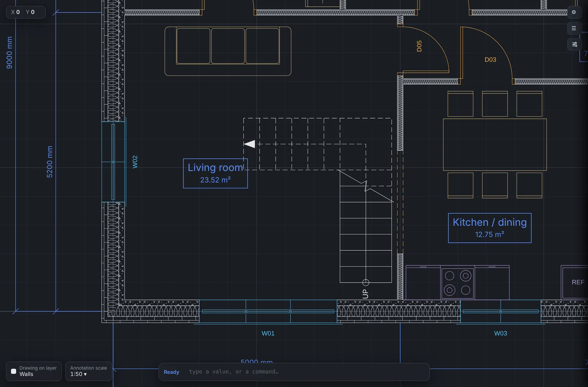Select the UP stair start circle marker
The height and width of the screenshot is (387, 588).
click(x=366, y=283)
